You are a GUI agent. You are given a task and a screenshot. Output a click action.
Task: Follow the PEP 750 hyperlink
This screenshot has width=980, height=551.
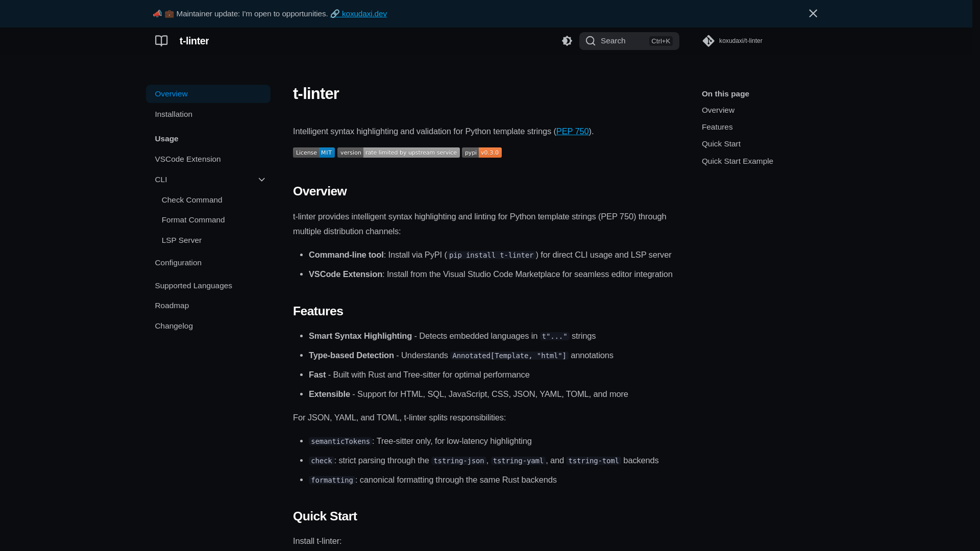pyautogui.click(x=572, y=132)
